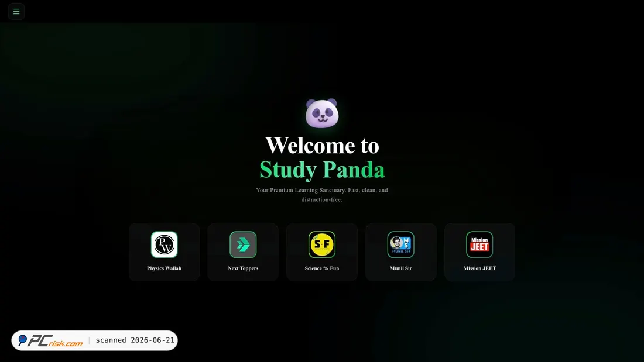Click the Physics Wallah card label

point(165,268)
